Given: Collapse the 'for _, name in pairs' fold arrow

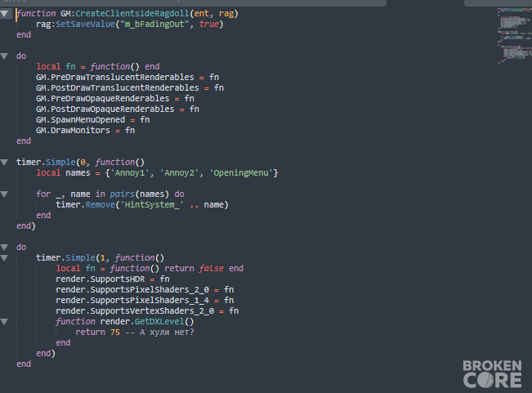Looking at the screenshot, I should 4,194.
